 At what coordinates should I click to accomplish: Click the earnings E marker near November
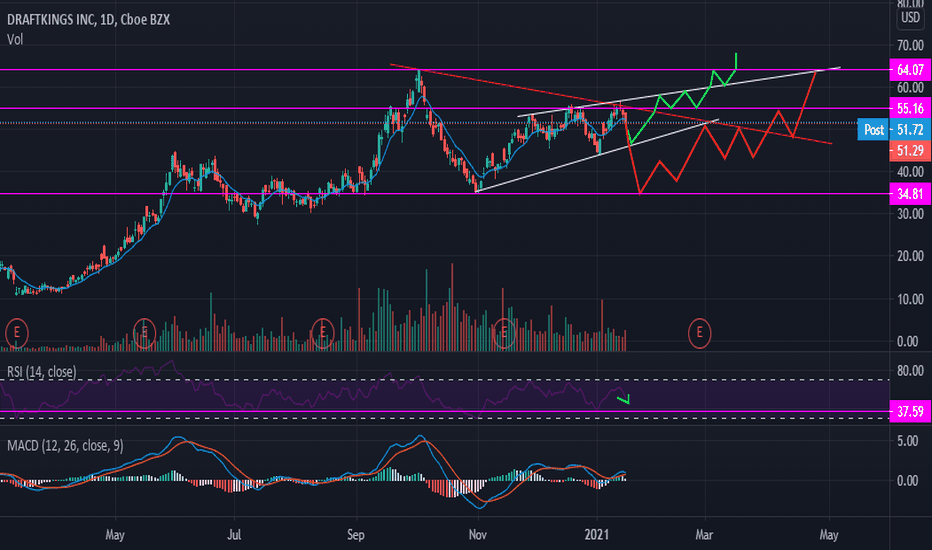click(x=505, y=333)
